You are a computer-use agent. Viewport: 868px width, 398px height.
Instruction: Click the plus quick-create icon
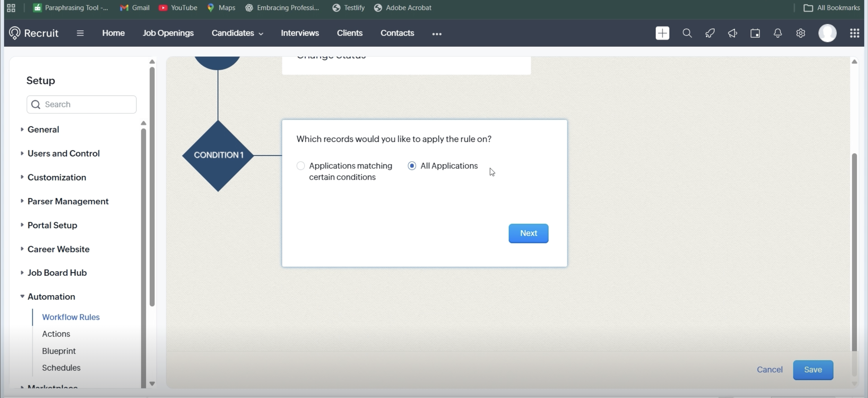coord(662,33)
